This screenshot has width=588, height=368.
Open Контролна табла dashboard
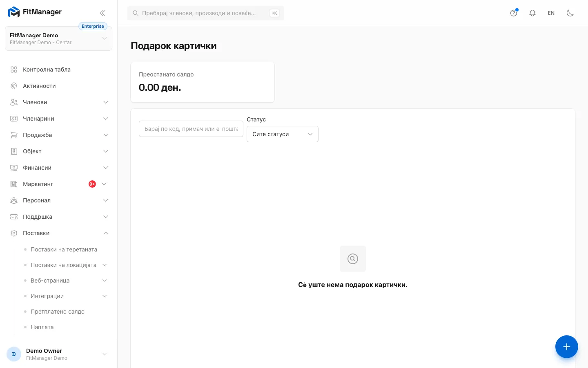[x=58, y=70]
